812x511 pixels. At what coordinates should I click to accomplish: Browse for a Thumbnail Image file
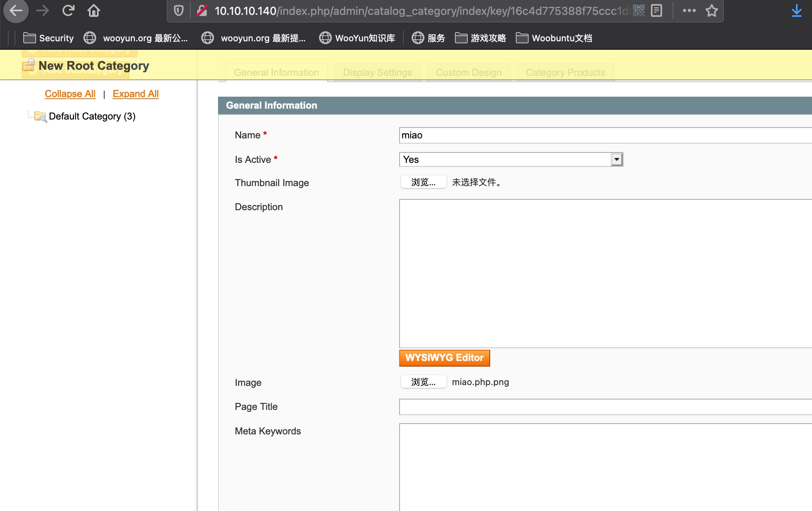(423, 182)
